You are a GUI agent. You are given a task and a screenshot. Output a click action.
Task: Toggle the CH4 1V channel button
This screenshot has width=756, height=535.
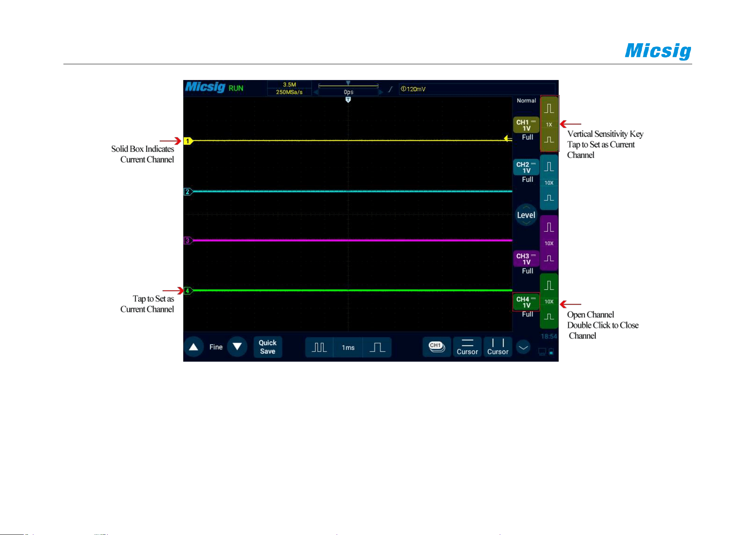(x=526, y=302)
